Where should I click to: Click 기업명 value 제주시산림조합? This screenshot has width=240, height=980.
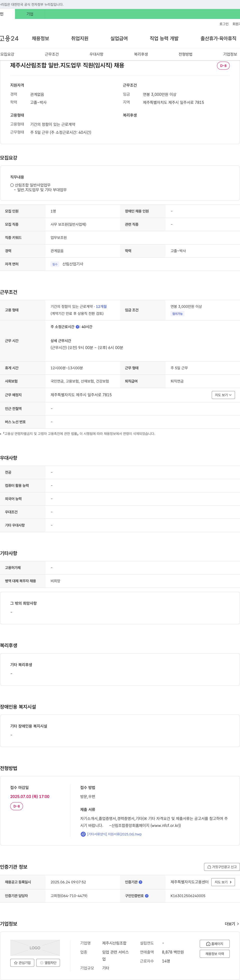[x=114, y=943]
